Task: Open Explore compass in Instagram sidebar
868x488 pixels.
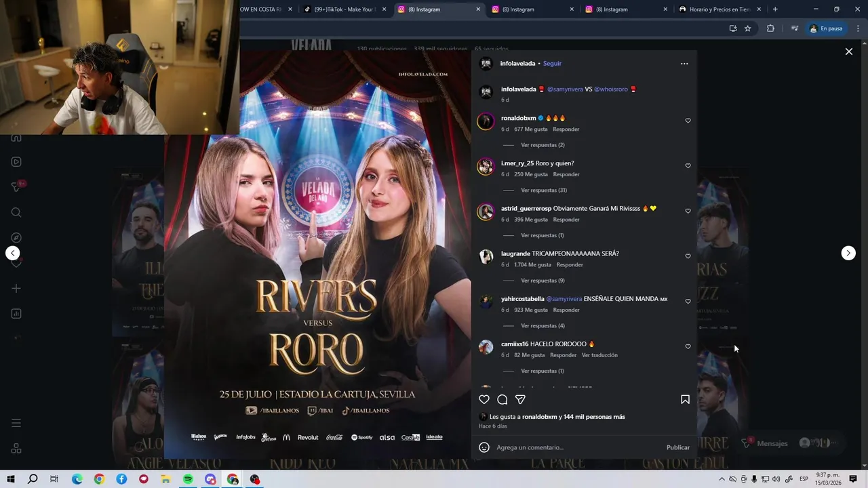Action: [16, 238]
